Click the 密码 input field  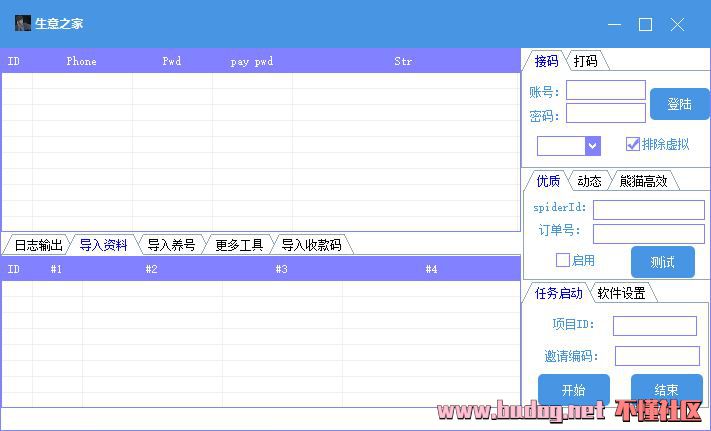click(606, 113)
